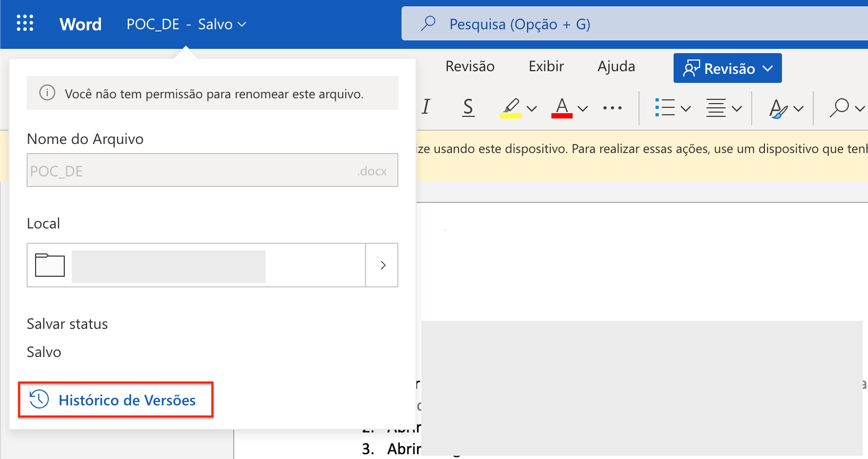
Task: Apply bullet list formatting
Action: tap(665, 108)
